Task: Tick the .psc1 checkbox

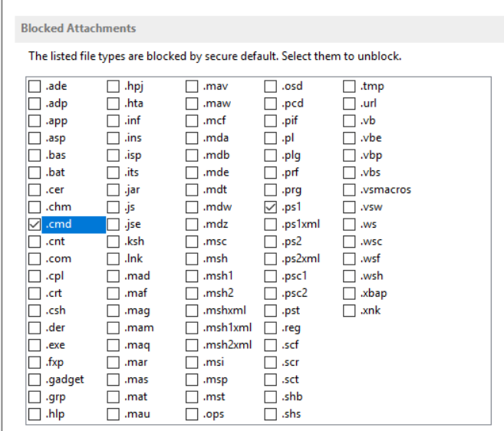Action: pyautogui.click(x=270, y=276)
